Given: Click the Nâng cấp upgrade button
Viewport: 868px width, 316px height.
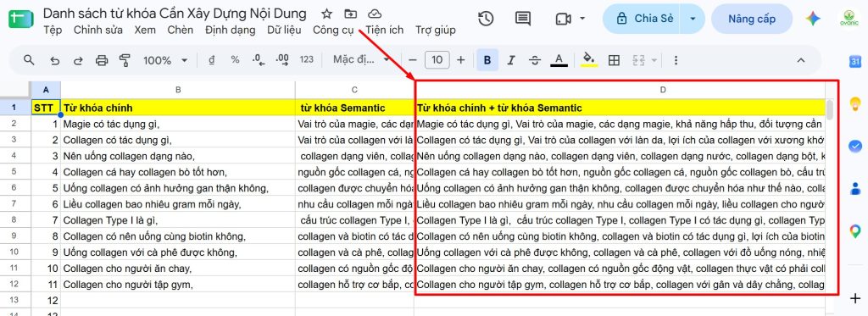Looking at the screenshot, I should (x=752, y=19).
